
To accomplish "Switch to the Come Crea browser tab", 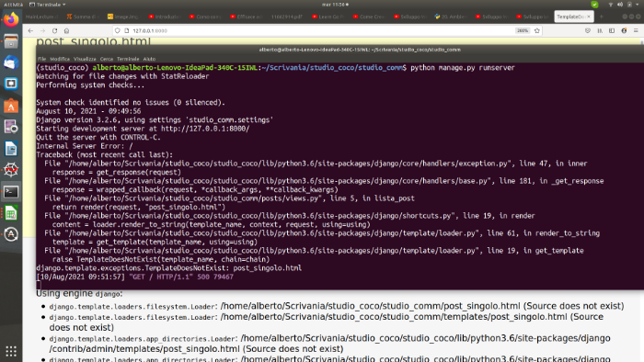I will [x=369, y=17].
